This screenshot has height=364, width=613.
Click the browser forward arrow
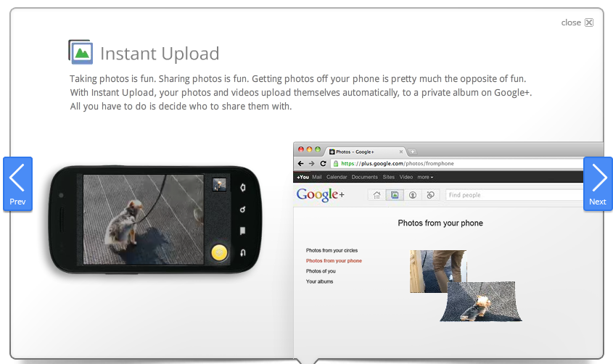pos(311,164)
